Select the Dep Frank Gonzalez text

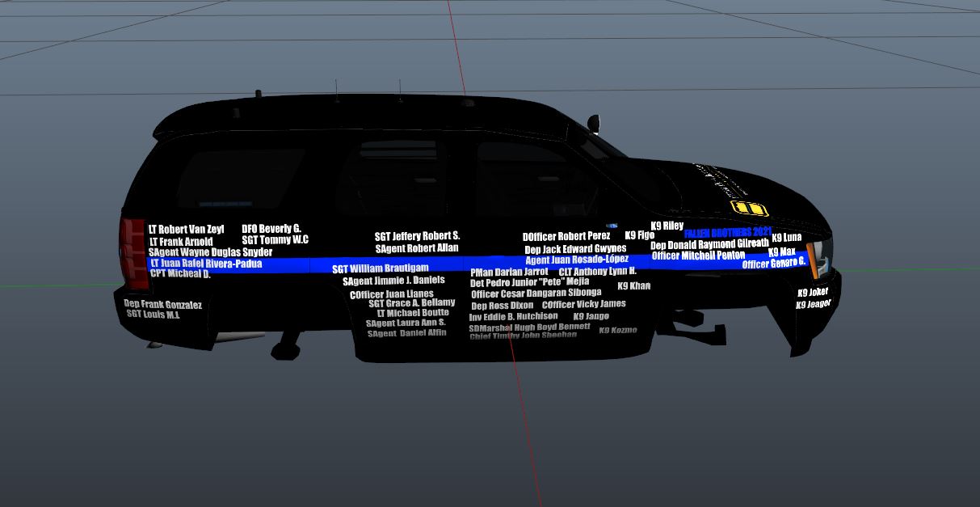[162, 305]
